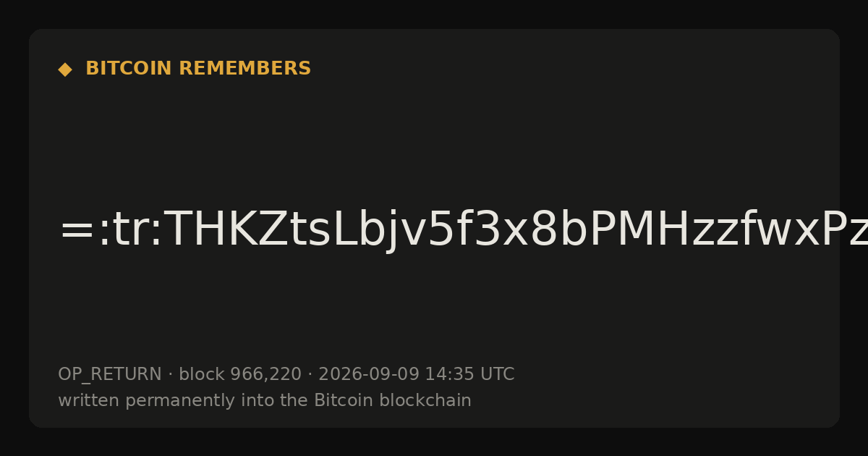
Task: Click the dot separator before the date
Action: [310, 375]
